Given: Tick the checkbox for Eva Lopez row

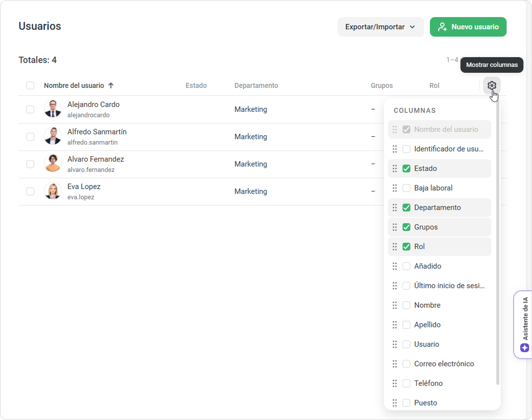Looking at the screenshot, I should (x=30, y=191).
